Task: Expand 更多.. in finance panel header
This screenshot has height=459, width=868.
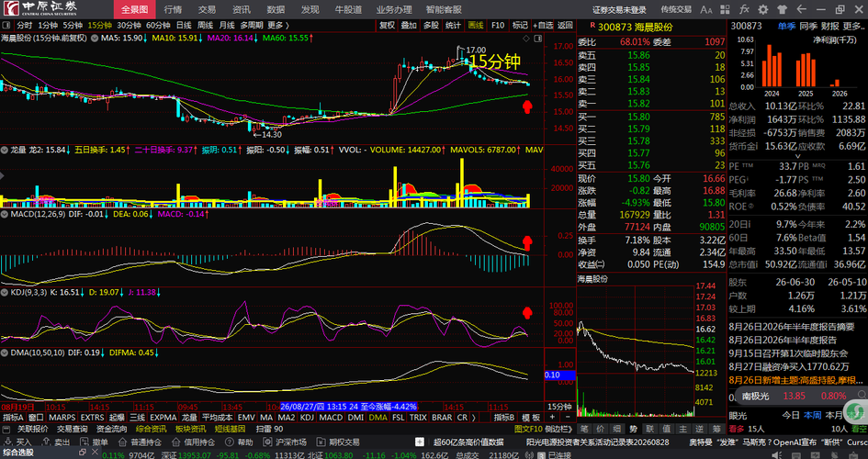Action: tap(852, 26)
